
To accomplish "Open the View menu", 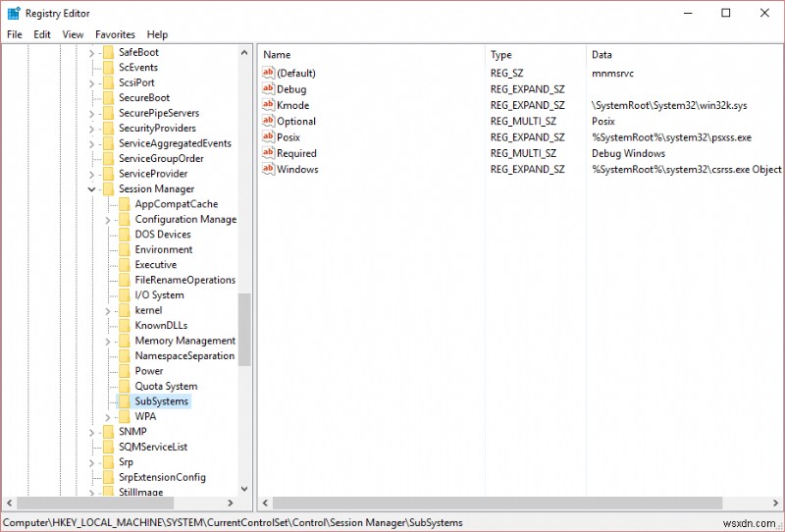I will (x=73, y=34).
